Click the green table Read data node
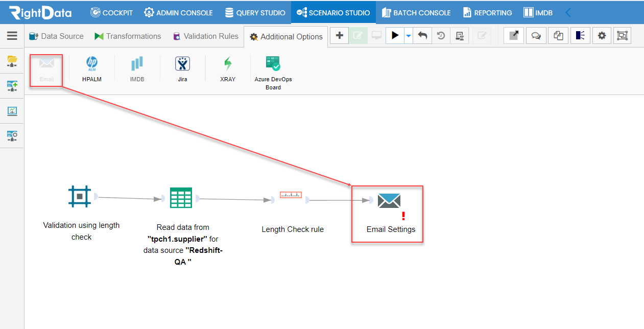The image size is (644, 329). [181, 198]
